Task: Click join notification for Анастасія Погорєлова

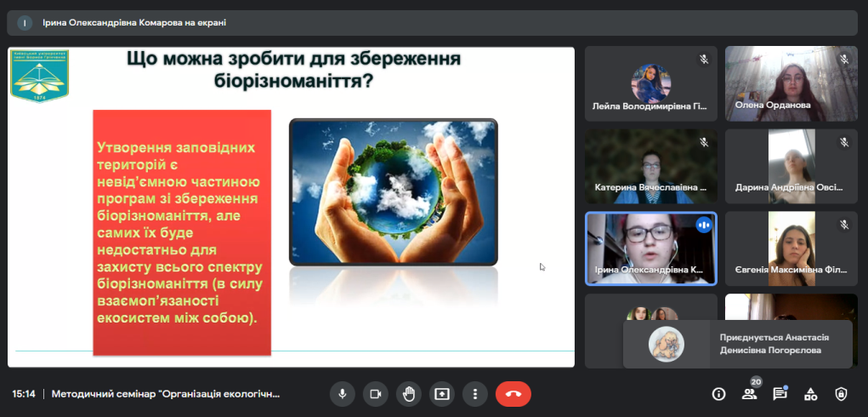Action: pyautogui.click(x=737, y=344)
